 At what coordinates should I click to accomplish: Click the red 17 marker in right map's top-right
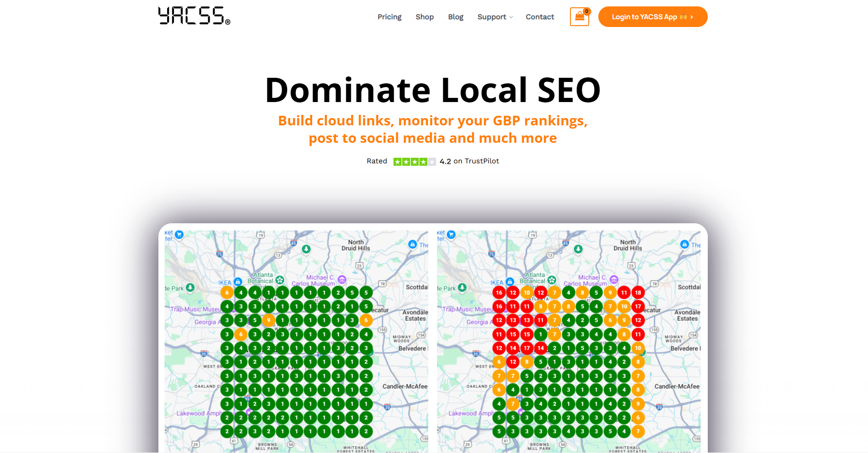[638, 307]
